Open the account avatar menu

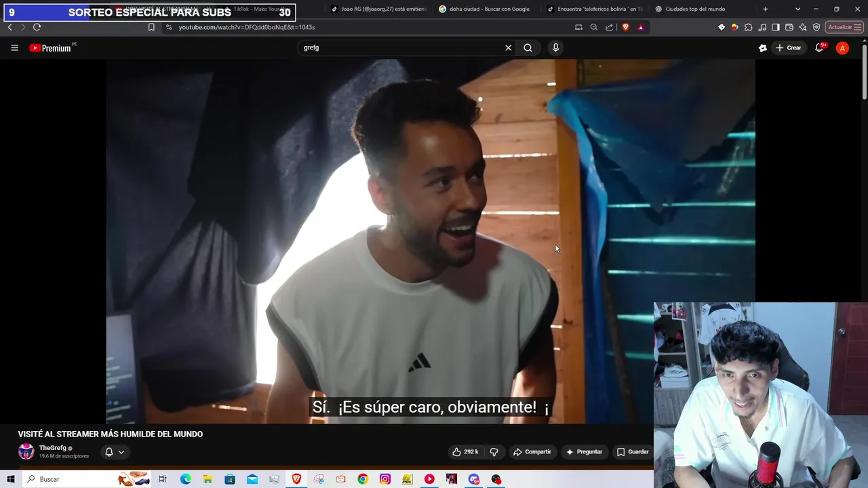[x=842, y=48]
